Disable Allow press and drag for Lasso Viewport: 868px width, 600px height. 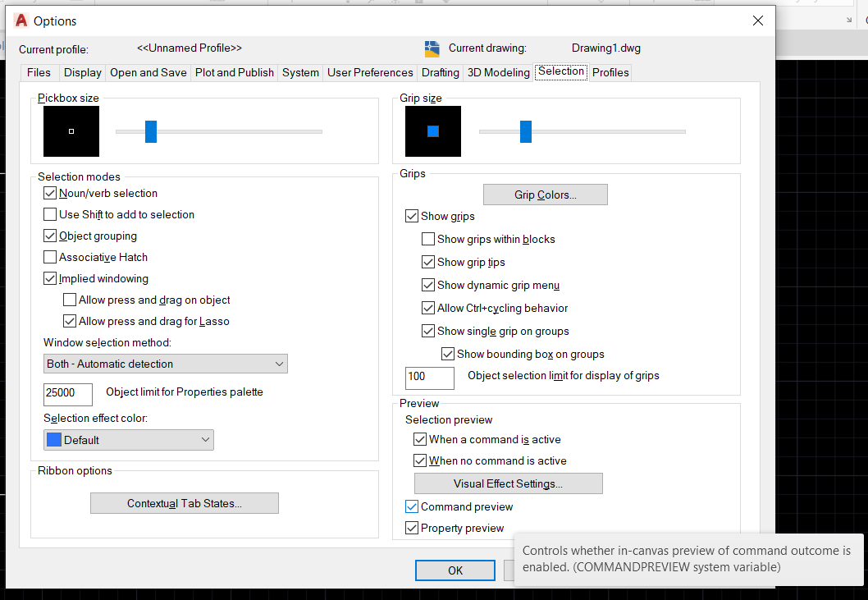(x=70, y=321)
